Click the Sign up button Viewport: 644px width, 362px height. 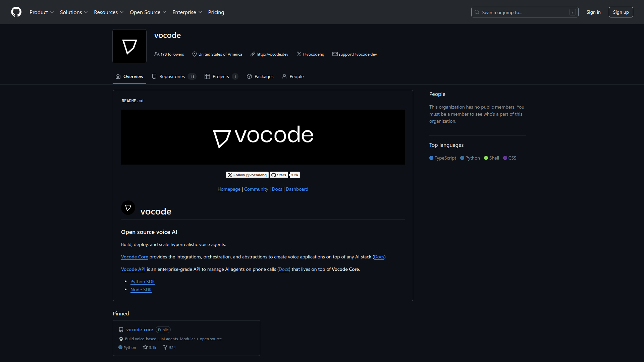click(621, 12)
